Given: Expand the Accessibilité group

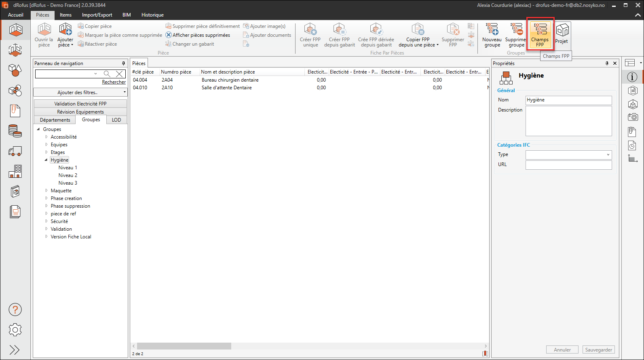Looking at the screenshot, I should tap(46, 137).
